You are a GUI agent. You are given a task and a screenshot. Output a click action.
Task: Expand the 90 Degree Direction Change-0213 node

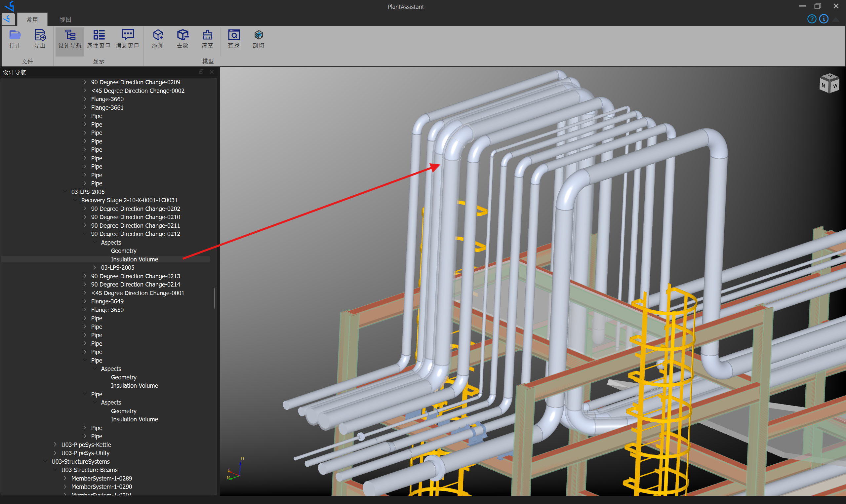point(85,276)
